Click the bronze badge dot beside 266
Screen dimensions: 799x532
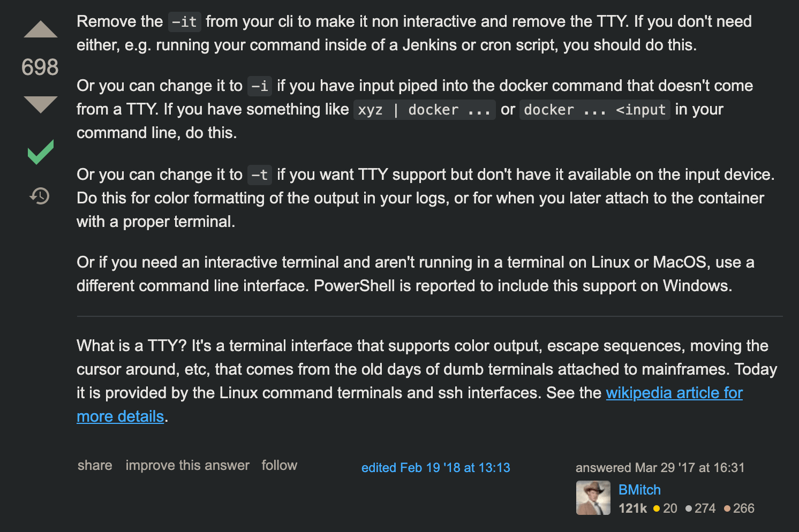pyautogui.click(x=727, y=508)
